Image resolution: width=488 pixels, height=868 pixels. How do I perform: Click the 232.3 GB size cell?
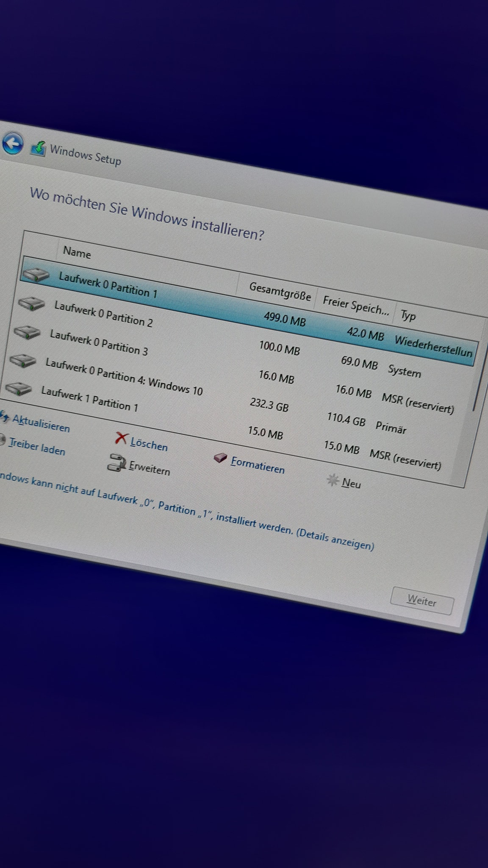[269, 404]
